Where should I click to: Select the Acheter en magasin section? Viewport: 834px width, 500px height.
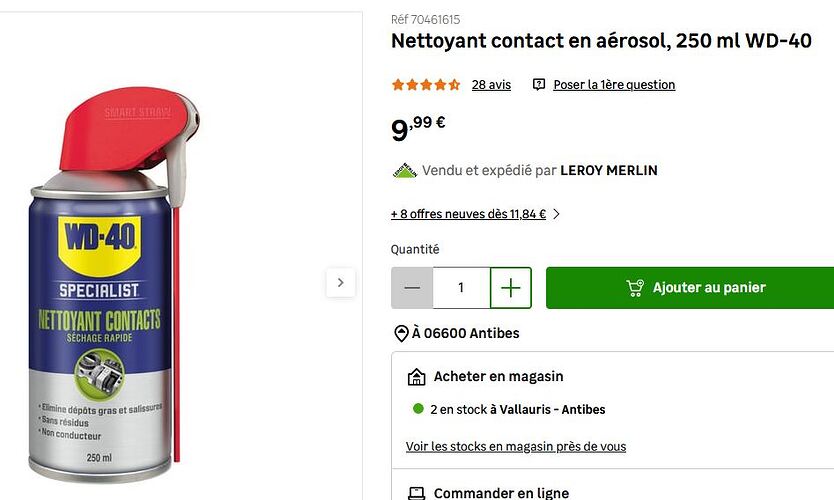tap(498, 377)
